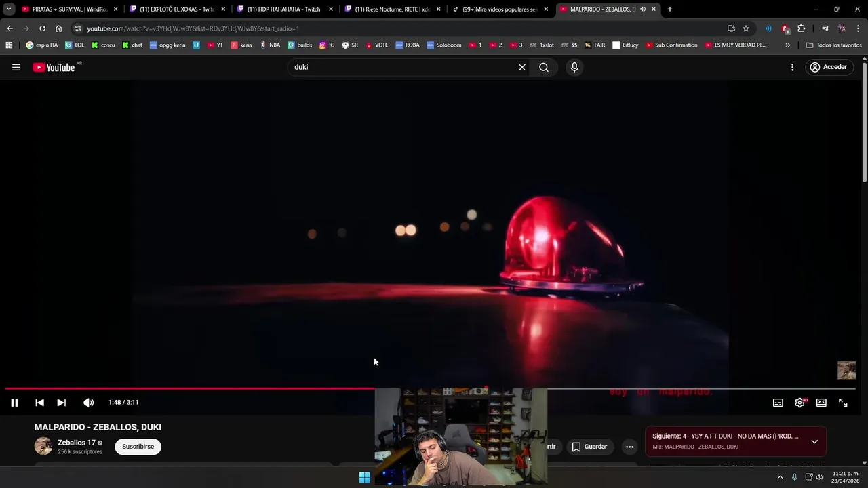Open the NBA bookmark
The height and width of the screenshot is (488, 868).
(x=270, y=45)
